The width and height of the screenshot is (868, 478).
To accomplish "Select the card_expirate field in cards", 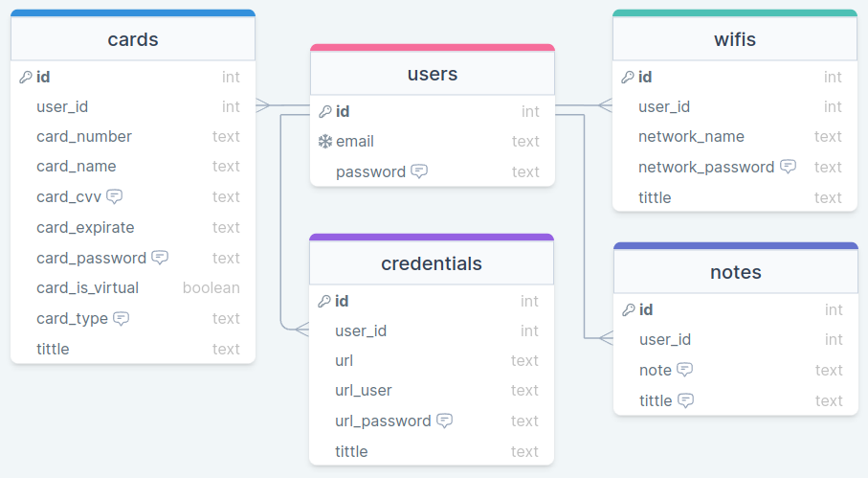I will (x=133, y=227).
